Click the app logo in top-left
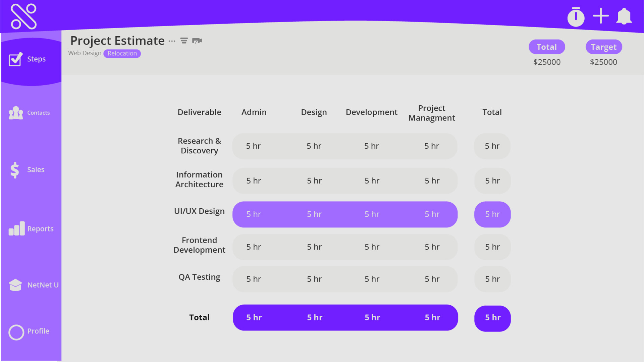This screenshot has width=644, height=362. [x=23, y=16]
